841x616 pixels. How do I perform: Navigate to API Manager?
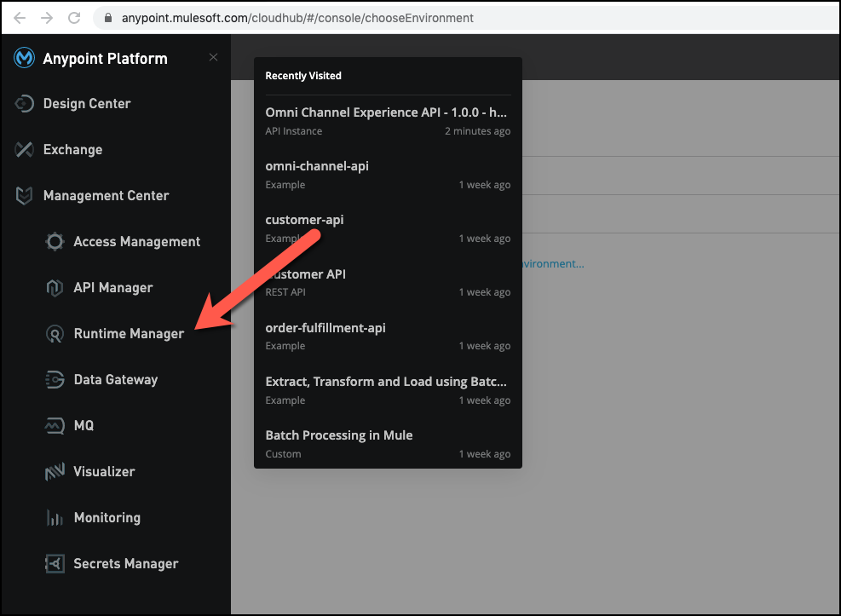click(113, 288)
